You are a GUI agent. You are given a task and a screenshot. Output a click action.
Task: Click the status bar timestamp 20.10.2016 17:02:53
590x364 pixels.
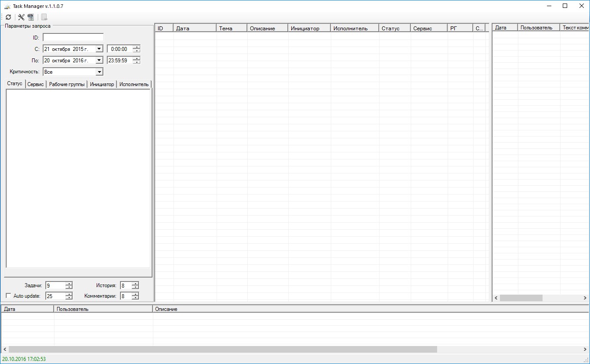(x=24, y=359)
